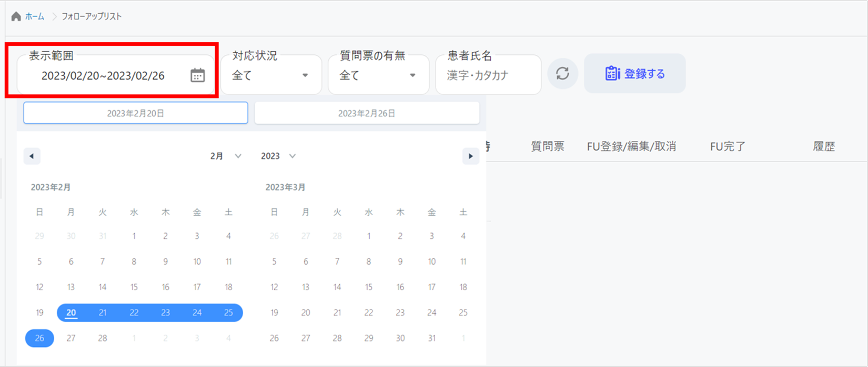Open the ホーム breadcrumb link

35,16
